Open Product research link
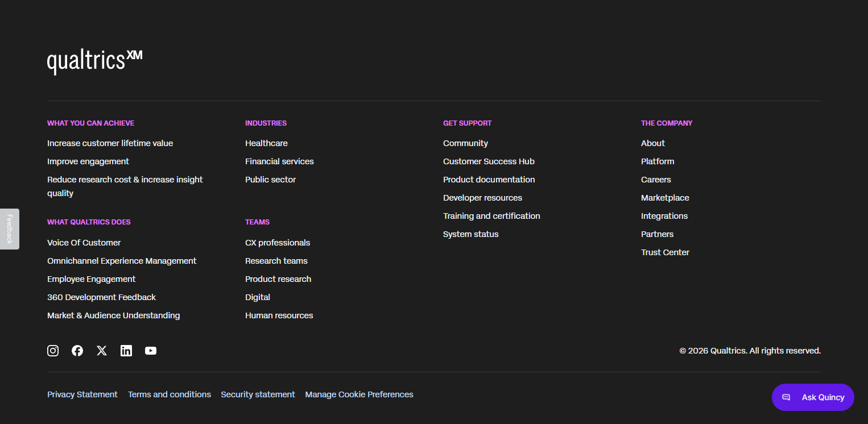This screenshot has height=424, width=868. click(x=278, y=279)
